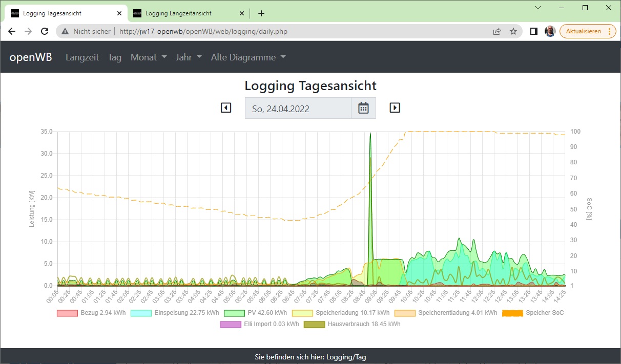Click the Bezug red legend swatch

tap(67, 313)
